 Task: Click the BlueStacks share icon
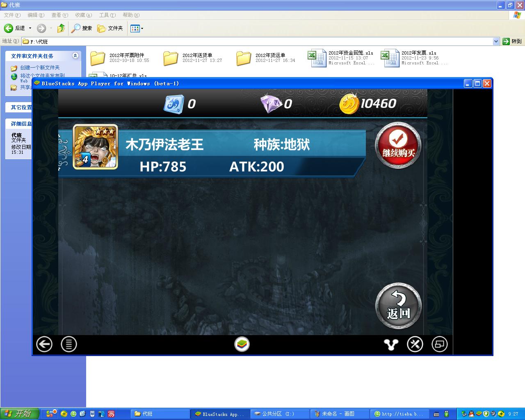click(391, 344)
